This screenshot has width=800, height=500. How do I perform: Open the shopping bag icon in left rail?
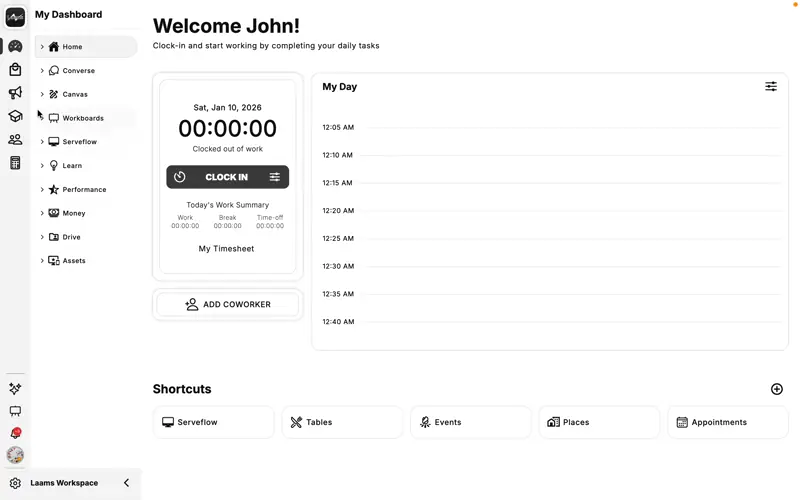point(15,69)
